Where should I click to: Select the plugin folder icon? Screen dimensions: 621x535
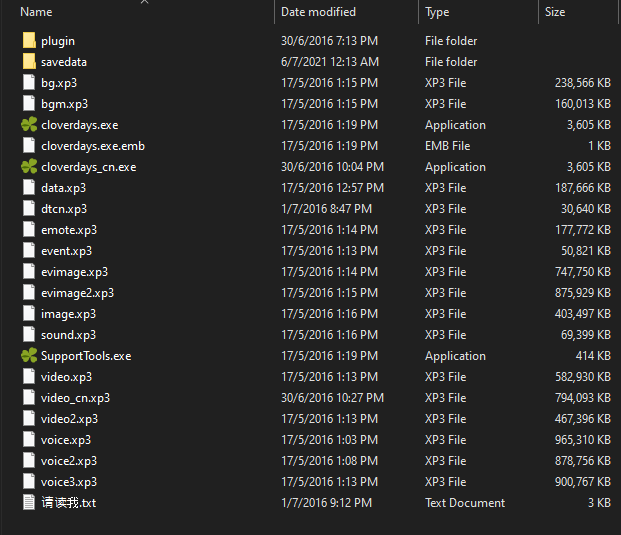coord(28,41)
